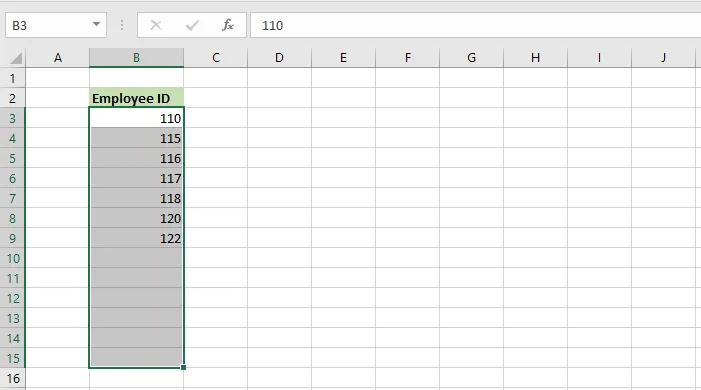Select column A header
Screen dimensions: 701x390
58,58
